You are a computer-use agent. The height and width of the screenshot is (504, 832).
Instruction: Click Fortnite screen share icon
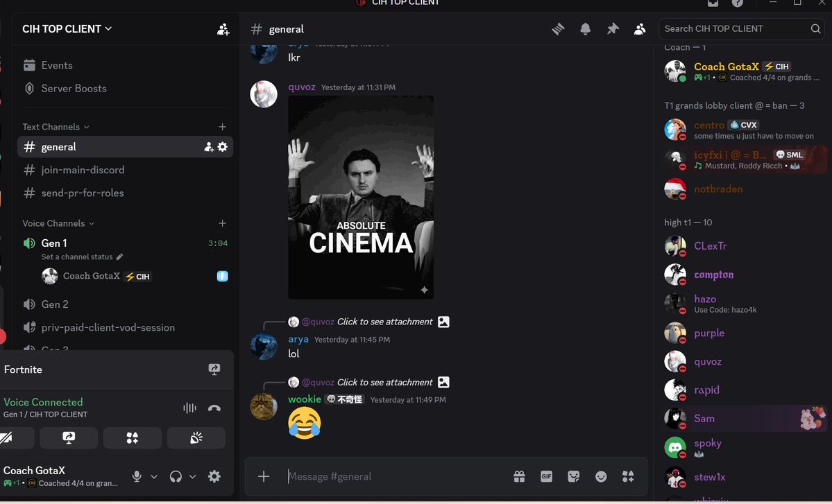tap(214, 370)
